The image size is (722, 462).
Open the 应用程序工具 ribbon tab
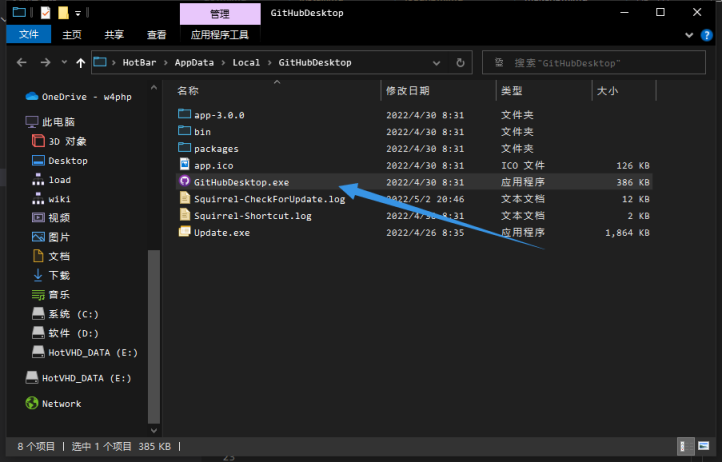click(x=220, y=35)
